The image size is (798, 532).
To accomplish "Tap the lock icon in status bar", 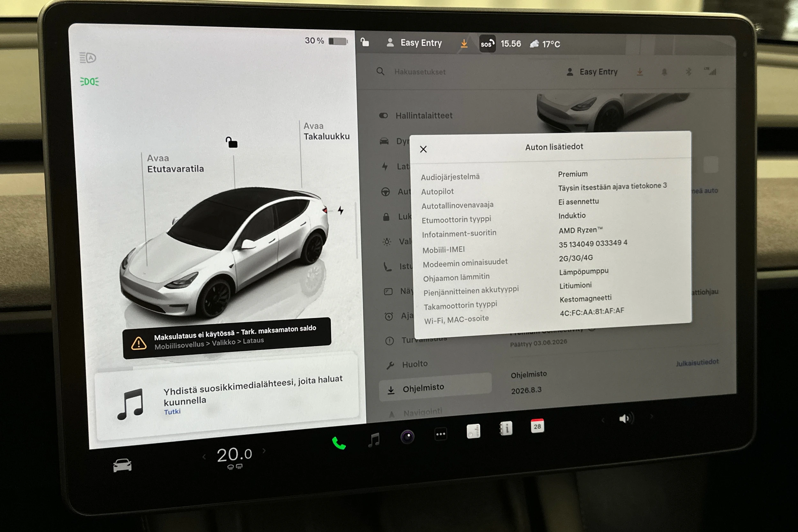I will pyautogui.click(x=365, y=42).
